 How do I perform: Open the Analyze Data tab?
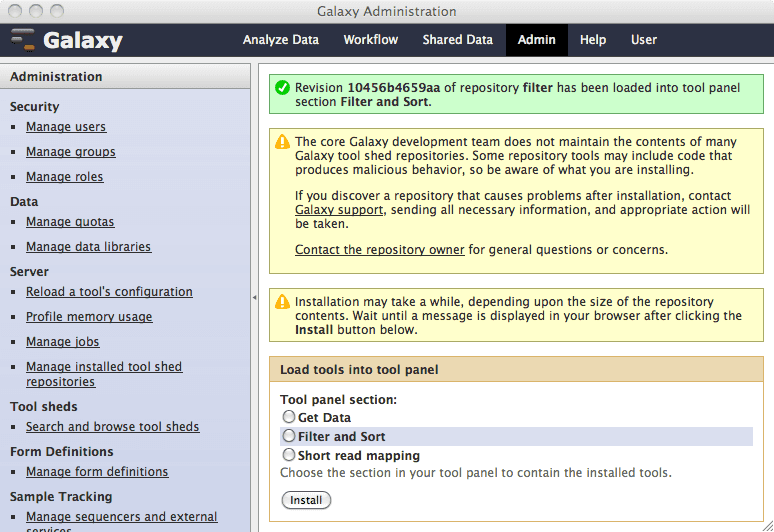coord(281,40)
